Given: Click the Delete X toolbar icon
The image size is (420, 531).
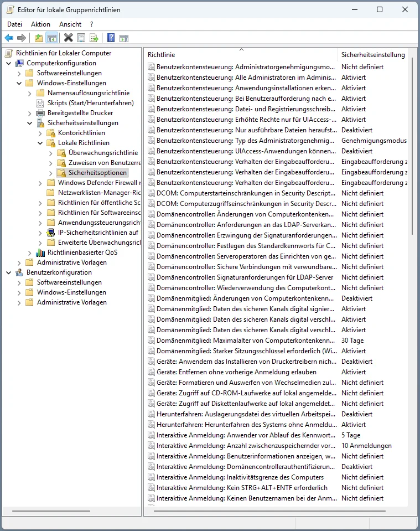Looking at the screenshot, I should [x=69, y=38].
